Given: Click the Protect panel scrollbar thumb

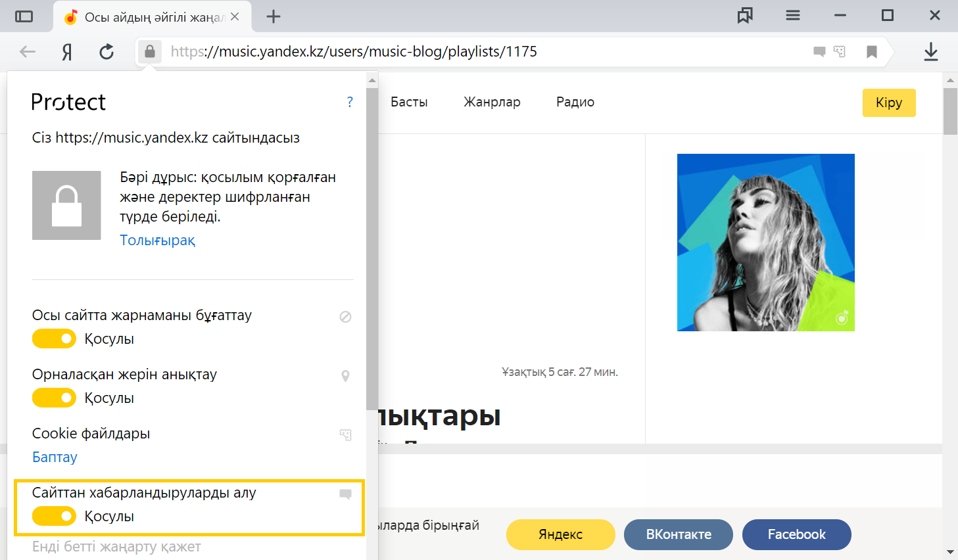Looking at the screenshot, I should pyautogui.click(x=372, y=250).
